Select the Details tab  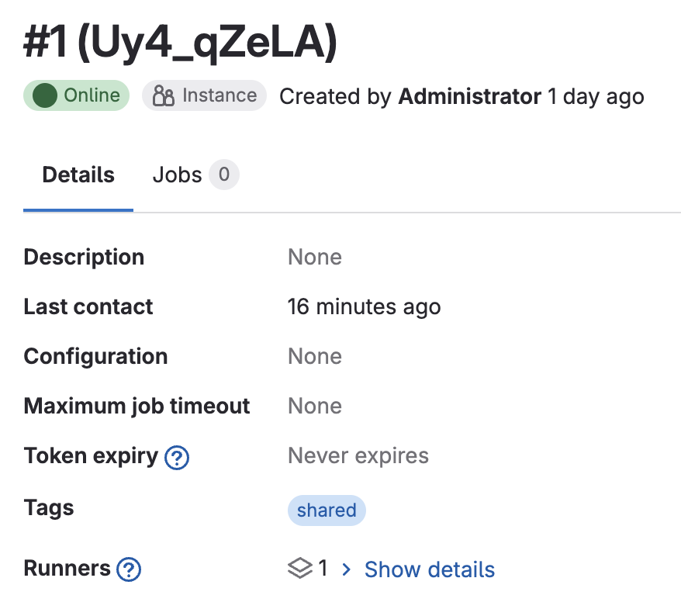(77, 175)
